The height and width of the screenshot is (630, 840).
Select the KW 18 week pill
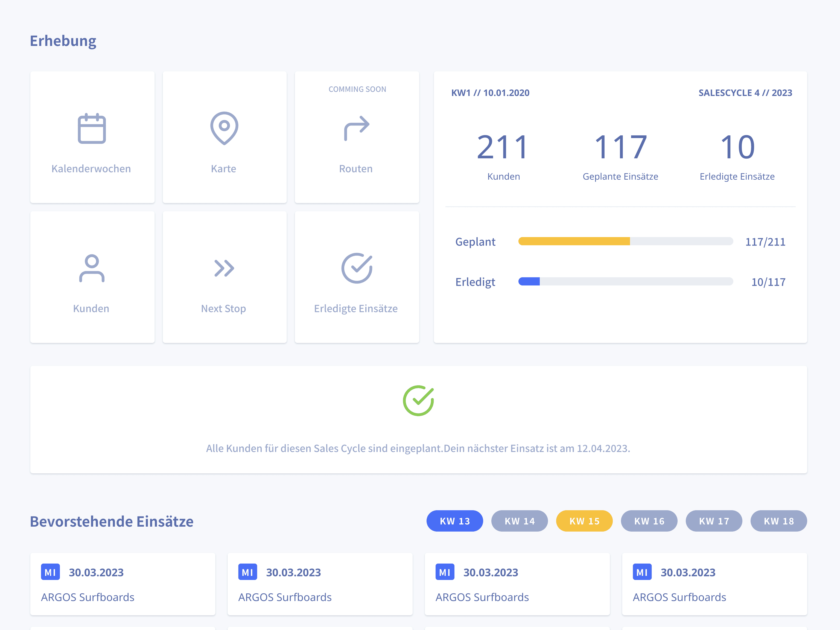(778, 521)
